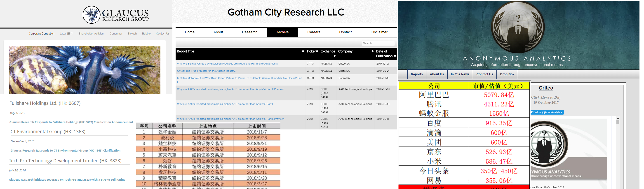Select the 阿里巴巴 company cell

tap(434, 95)
